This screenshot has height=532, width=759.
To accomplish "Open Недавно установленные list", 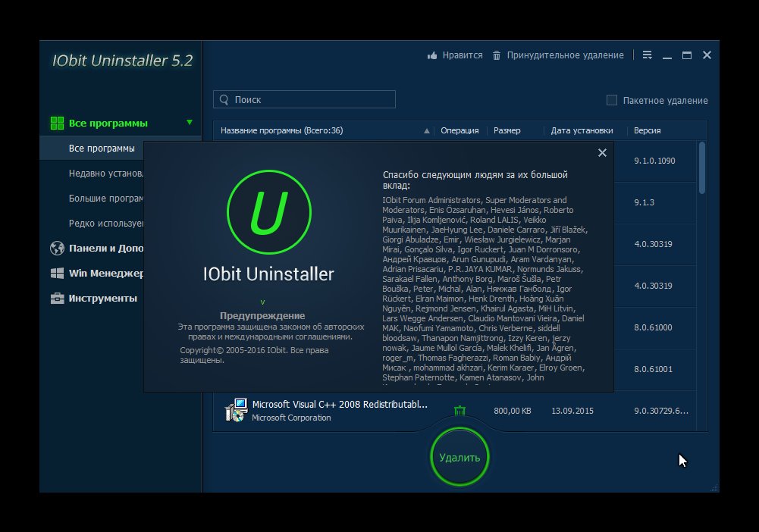I will pos(106,173).
